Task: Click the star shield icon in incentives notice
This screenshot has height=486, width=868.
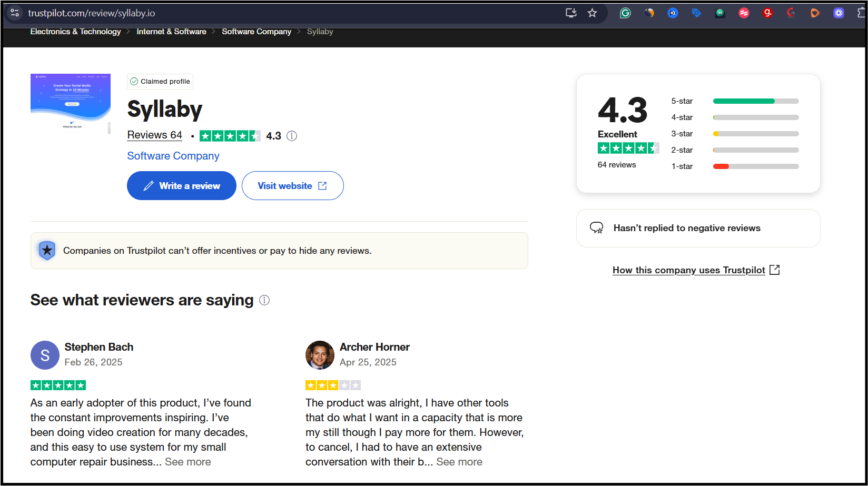Action: pos(47,250)
